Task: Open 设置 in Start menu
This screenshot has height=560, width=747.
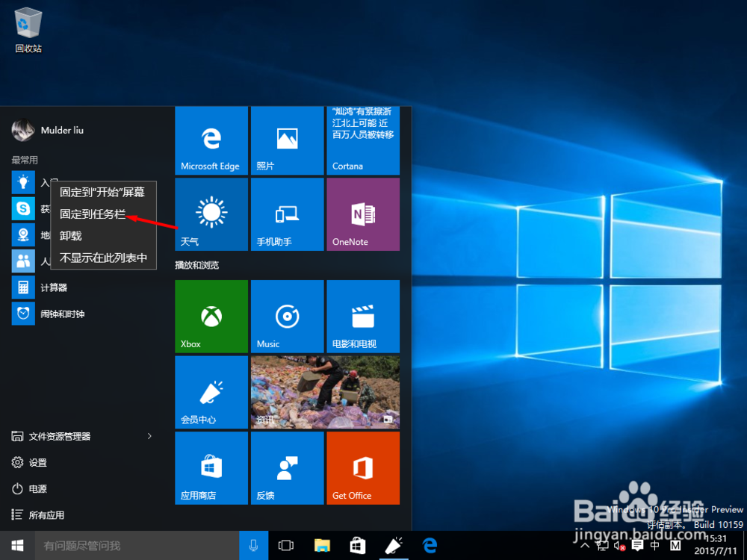Action: click(x=30, y=463)
